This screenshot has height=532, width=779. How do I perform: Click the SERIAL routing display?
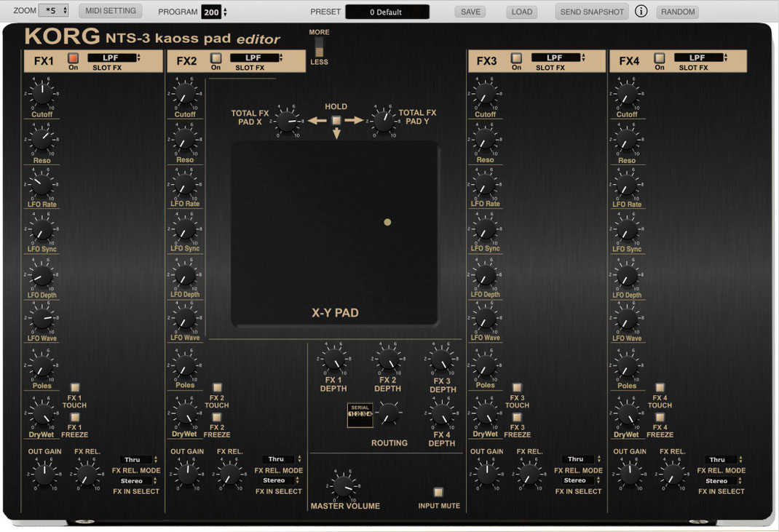pyautogui.click(x=360, y=415)
